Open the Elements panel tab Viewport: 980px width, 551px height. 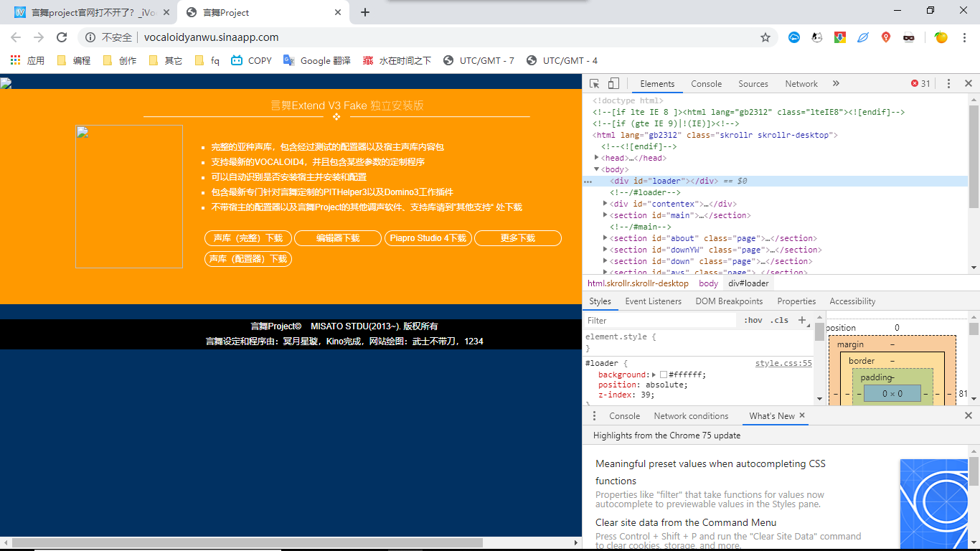657,84
